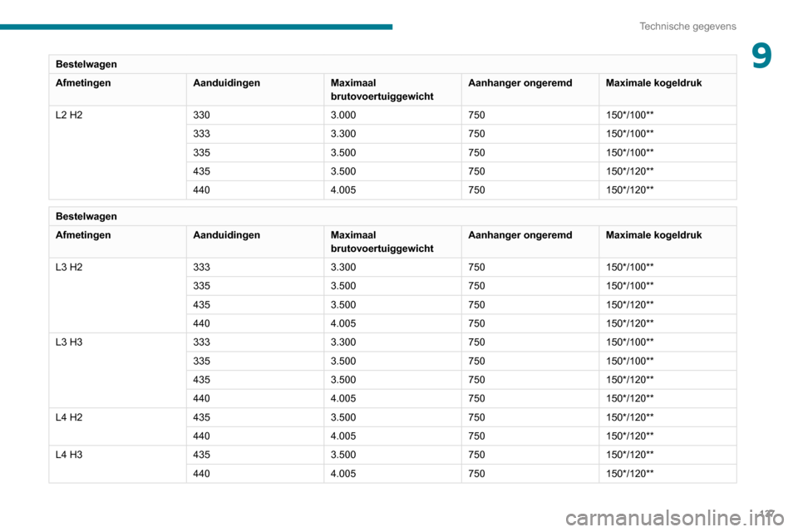This screenshot has height=532, width=798.
Task: Click designation "440" under L3 H2
Action: [201, 323]
